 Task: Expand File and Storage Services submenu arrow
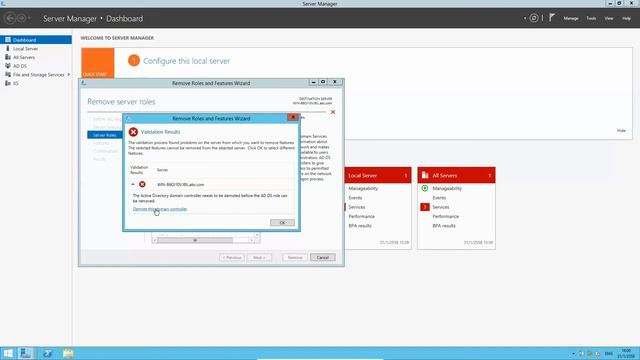(69, 74)
